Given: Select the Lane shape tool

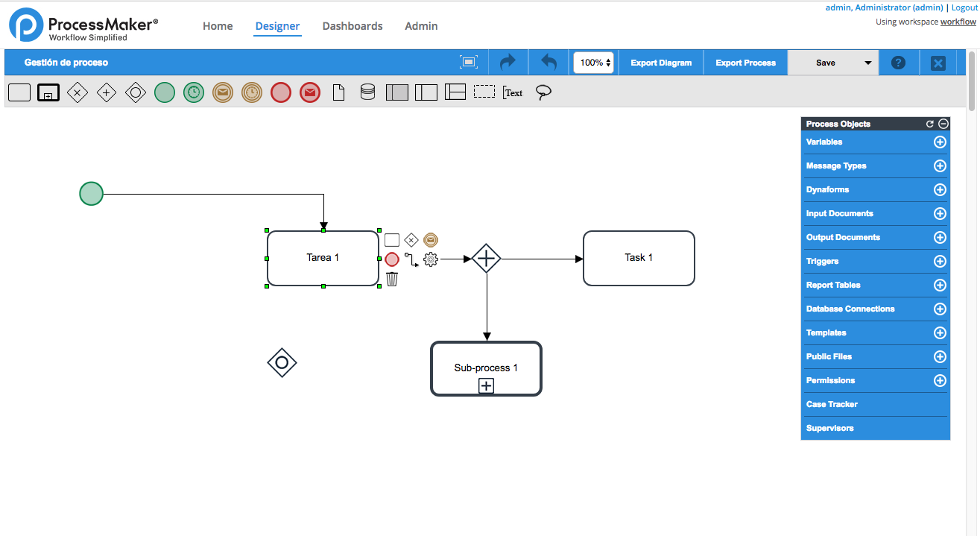Looking at the screenshot, I should pyautogui.click(x=426, y=92).
